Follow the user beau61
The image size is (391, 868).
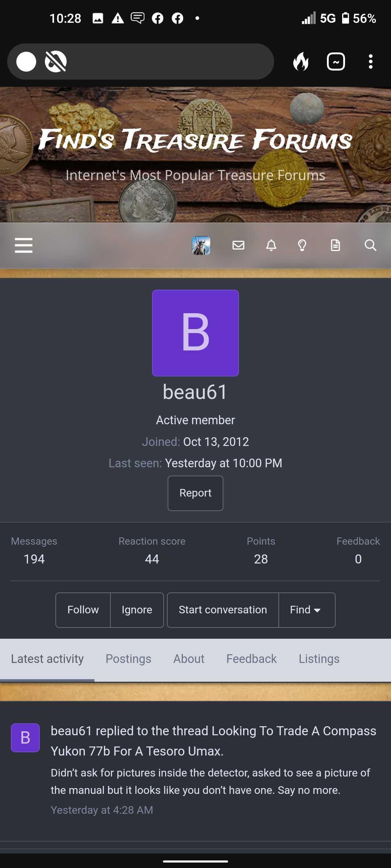pos(83,610)
